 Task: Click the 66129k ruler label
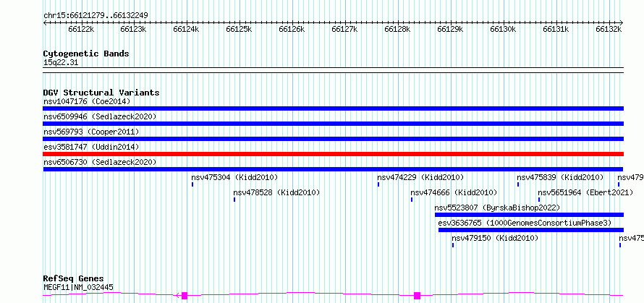click(451, 29)
